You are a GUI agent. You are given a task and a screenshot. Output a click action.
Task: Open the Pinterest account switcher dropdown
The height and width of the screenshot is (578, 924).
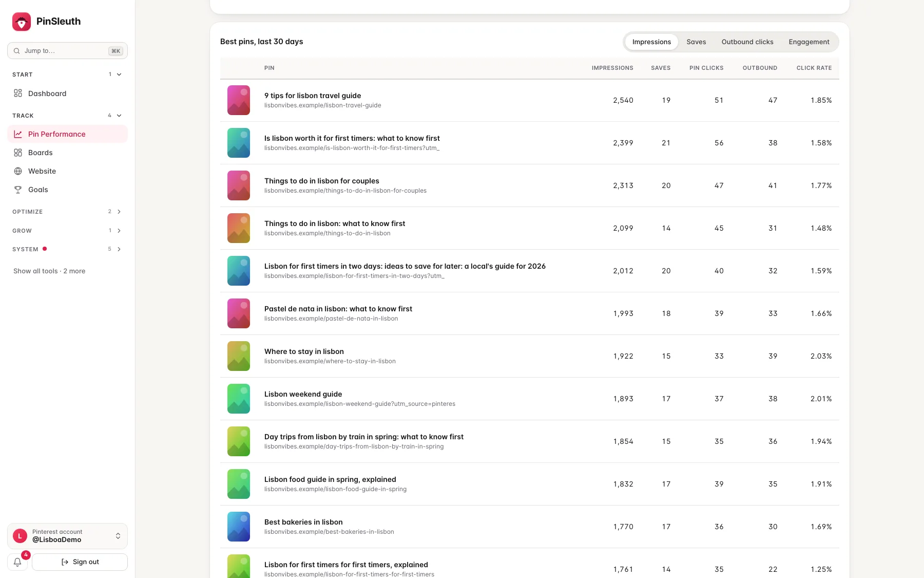point(67,536)
